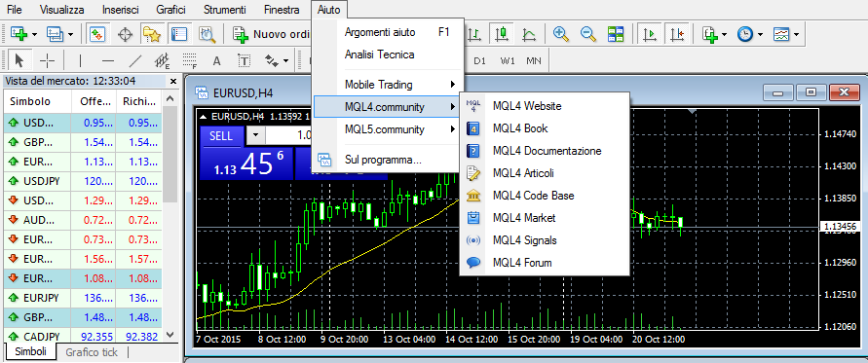This screenshot has height=363, width=868.
Task: Select the trendline drawing tool
Action: click(135, 60)
